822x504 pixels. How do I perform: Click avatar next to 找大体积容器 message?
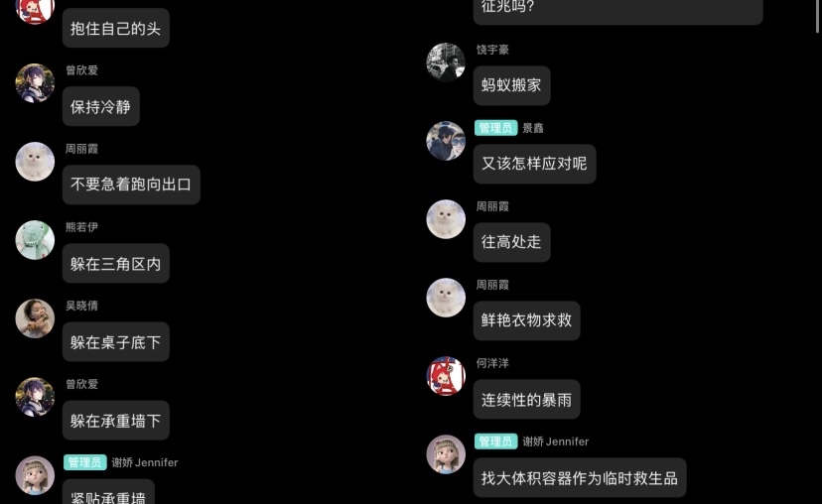coord(446,454)
